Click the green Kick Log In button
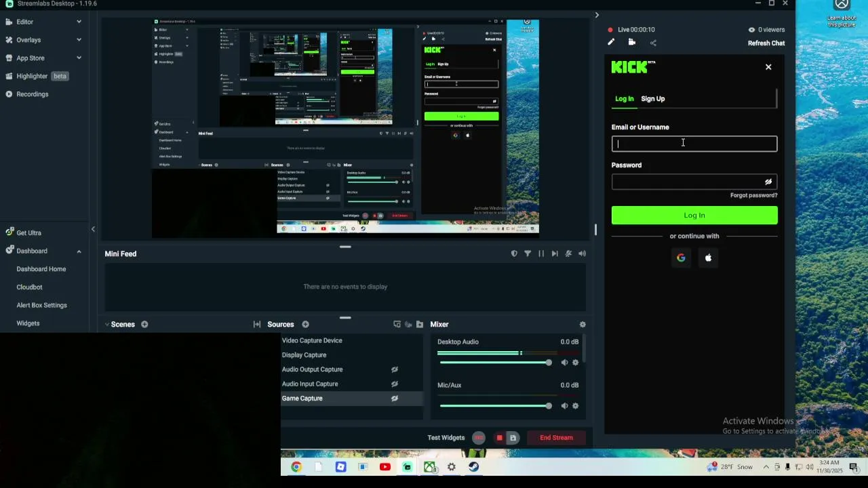868x488 pixels. click(694, 215)
